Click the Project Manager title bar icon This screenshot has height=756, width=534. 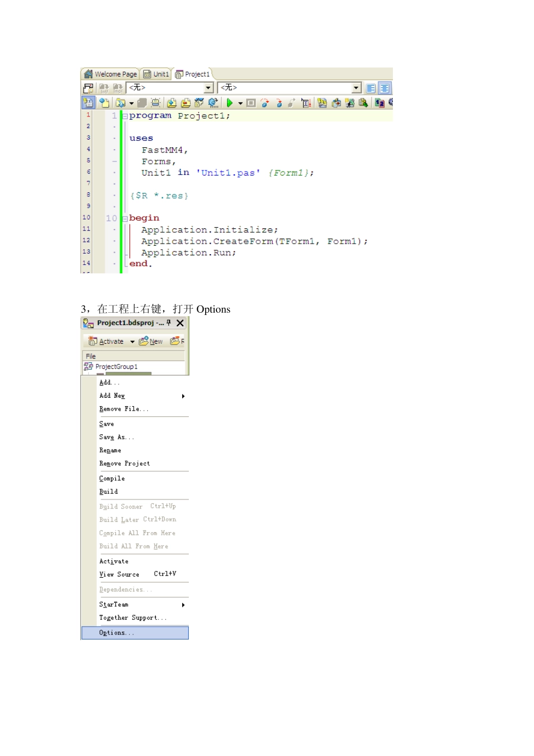pos(88,323)
